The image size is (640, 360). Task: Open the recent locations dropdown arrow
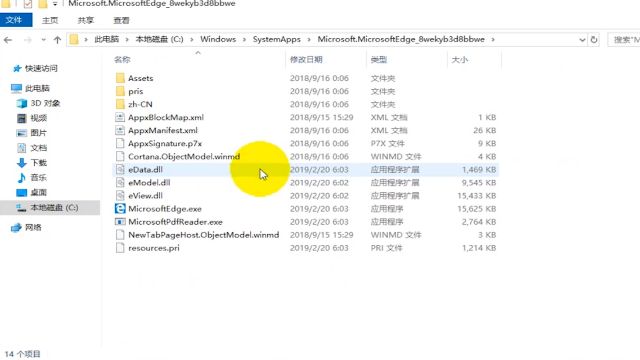click(x=43, y=40)
